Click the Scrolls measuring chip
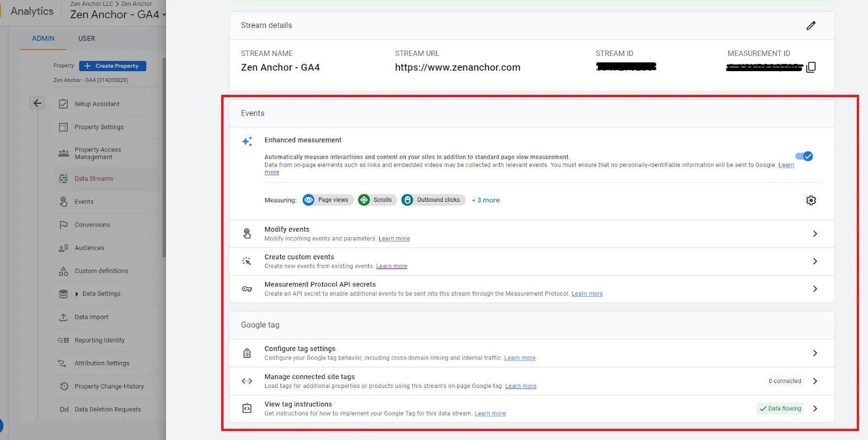 click(377, 200)
